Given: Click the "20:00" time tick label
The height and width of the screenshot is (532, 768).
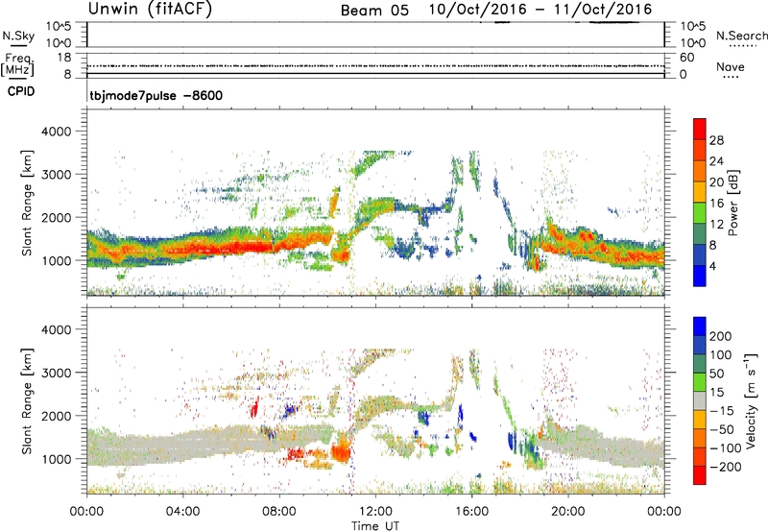Looking at the screenshot, I should [x=567, y=512].
